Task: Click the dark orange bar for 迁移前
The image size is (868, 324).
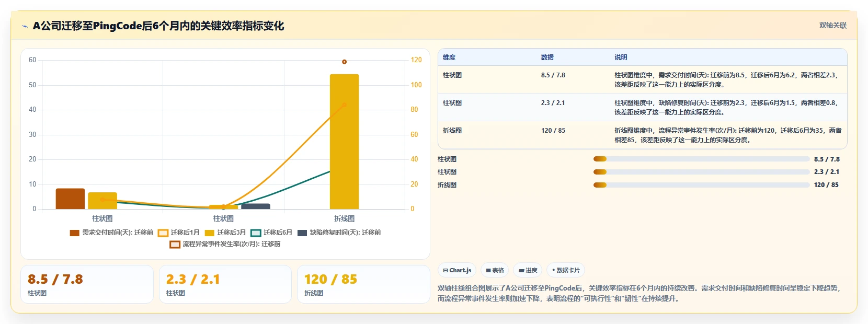Action: (70, 199)
